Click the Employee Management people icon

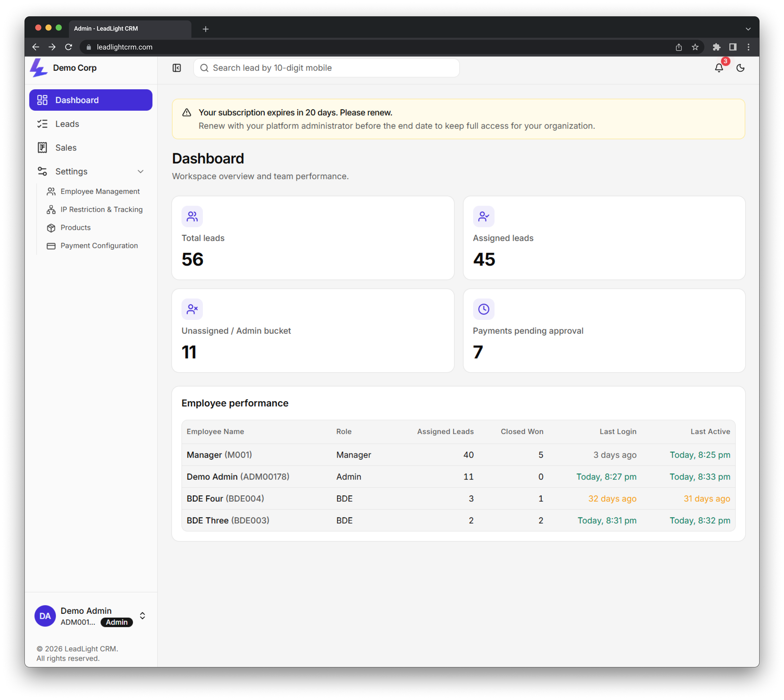(x=51, y=192)
